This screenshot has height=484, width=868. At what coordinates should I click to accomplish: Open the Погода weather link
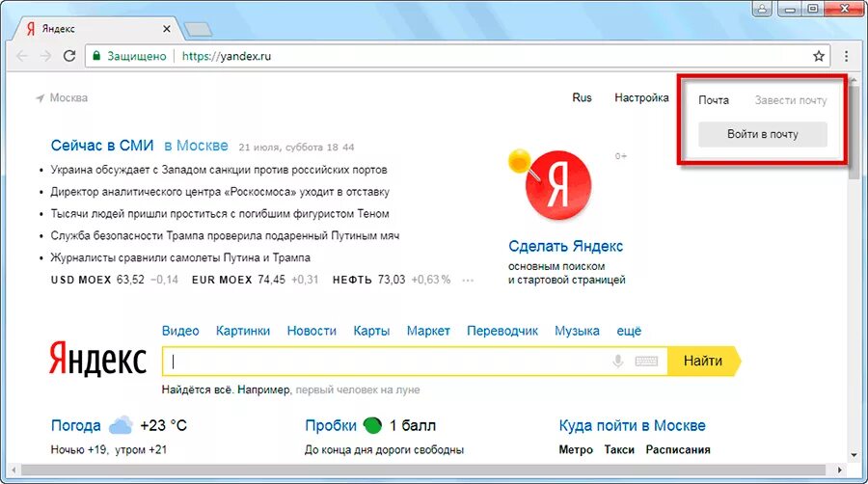tap(76, 425)
